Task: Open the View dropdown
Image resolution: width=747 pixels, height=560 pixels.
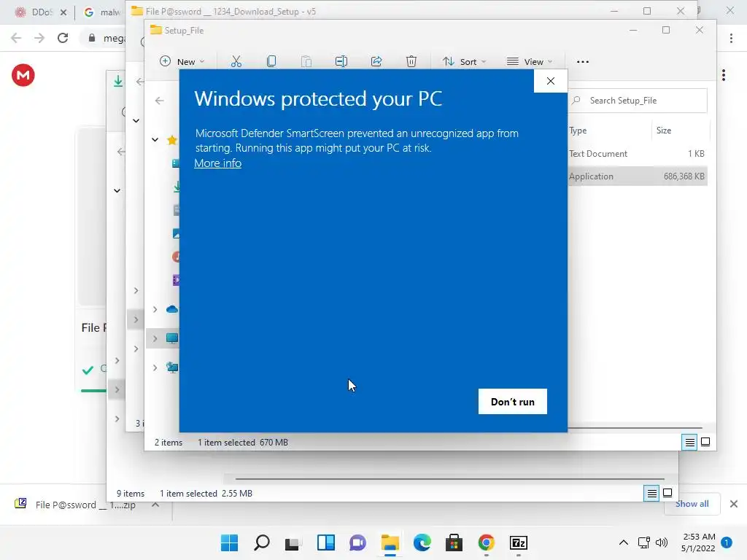Action: pyautogui.click(x=530, y=61)
